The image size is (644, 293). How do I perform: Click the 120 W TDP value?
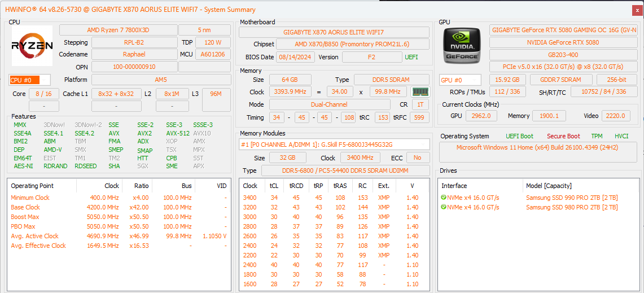pyautogui.click(x=213, y=42)
